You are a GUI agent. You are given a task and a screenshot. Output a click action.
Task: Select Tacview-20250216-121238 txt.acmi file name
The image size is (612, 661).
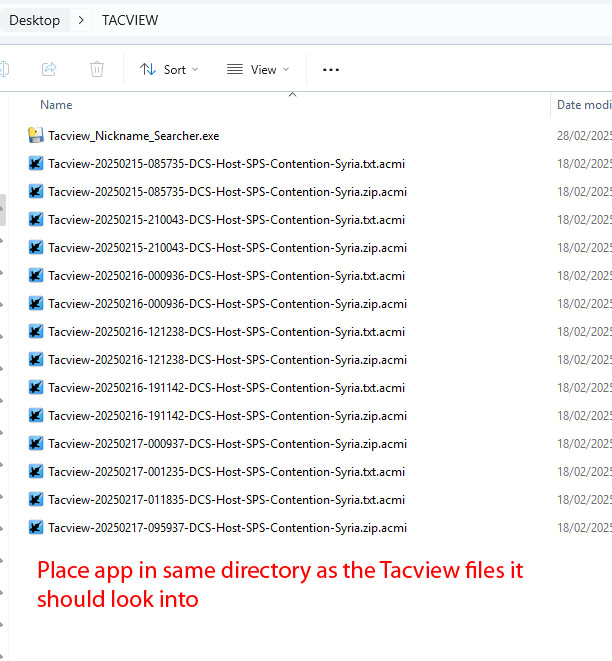coord(226,332)
